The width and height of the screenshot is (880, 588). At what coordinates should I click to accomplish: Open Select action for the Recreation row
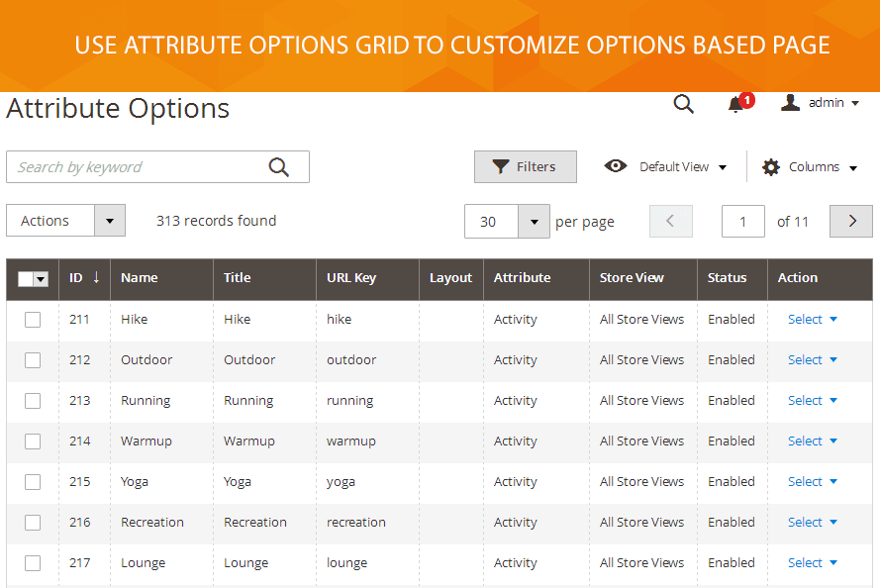pos(812,522)
